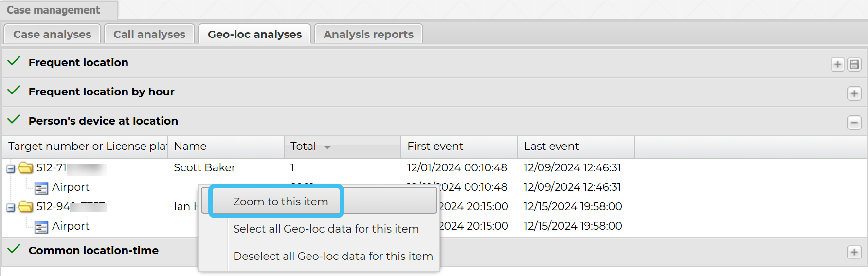The height and width of the screenshot is (276, 868).
Task: Choose Zoom to this item
Action: point(280,202)
